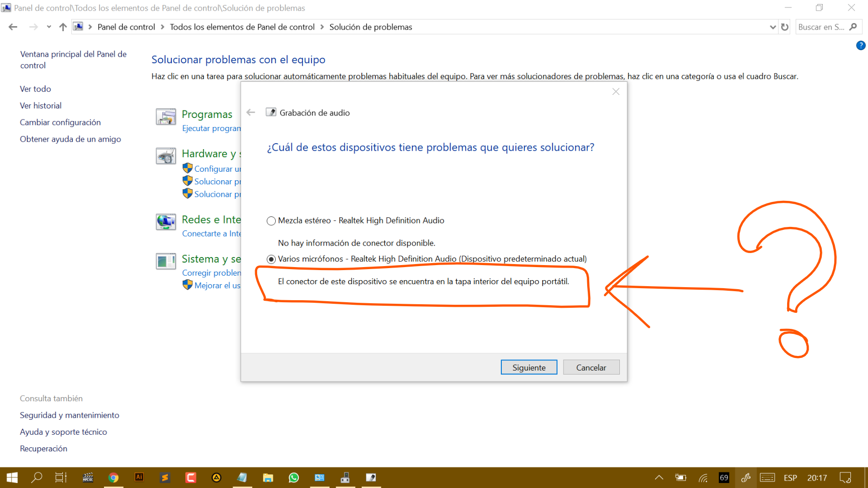868x488 pixels.
Task: Click the Siguiente button
Action: (529, 368)
